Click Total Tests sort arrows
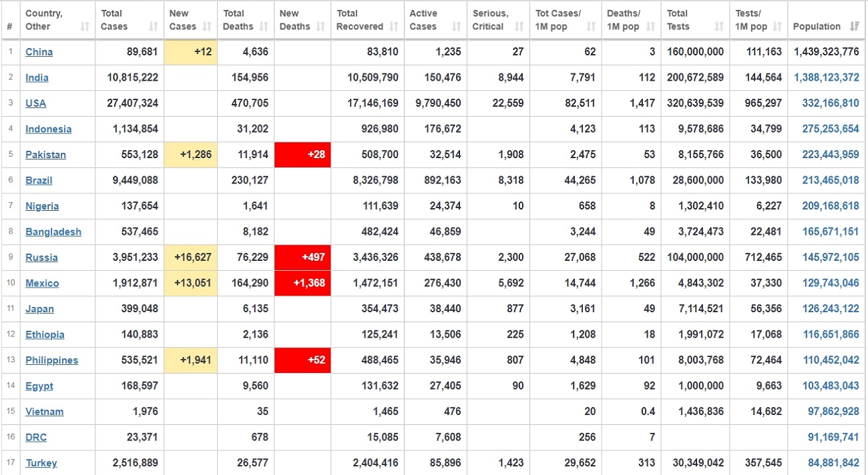 pos(719,27)
